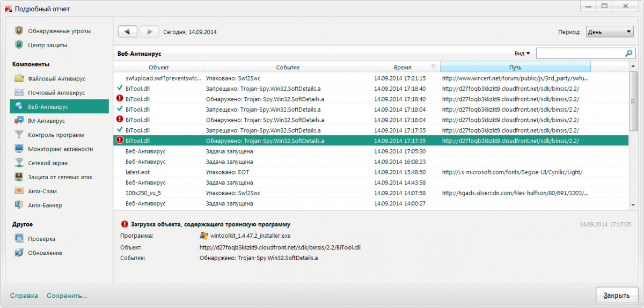Screen dimensions: 644x308
Task: Go forward with the right arrow button
Action: [149, 32]
